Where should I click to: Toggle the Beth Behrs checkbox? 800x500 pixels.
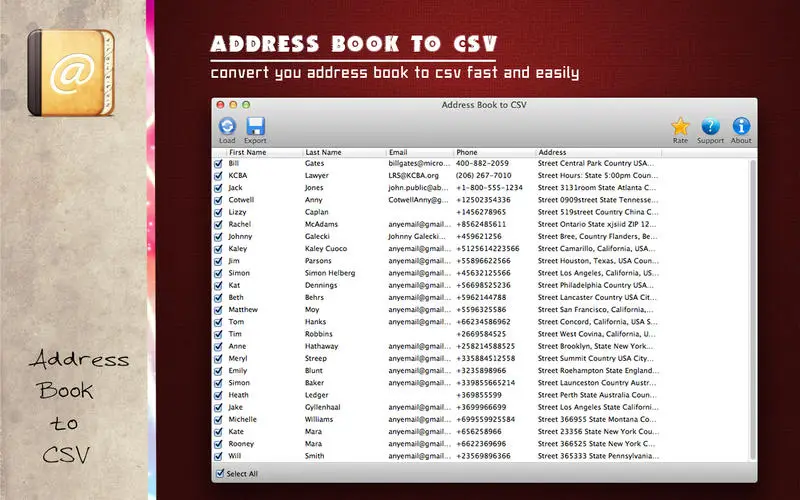click(x=218, y=298)
